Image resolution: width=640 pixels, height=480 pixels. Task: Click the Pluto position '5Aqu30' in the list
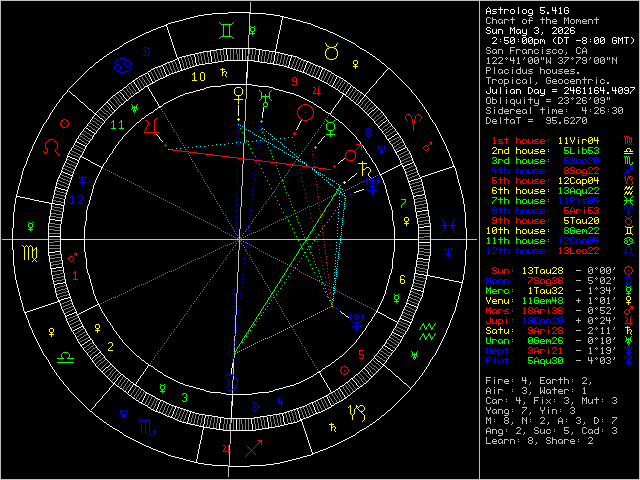(545, 361)
